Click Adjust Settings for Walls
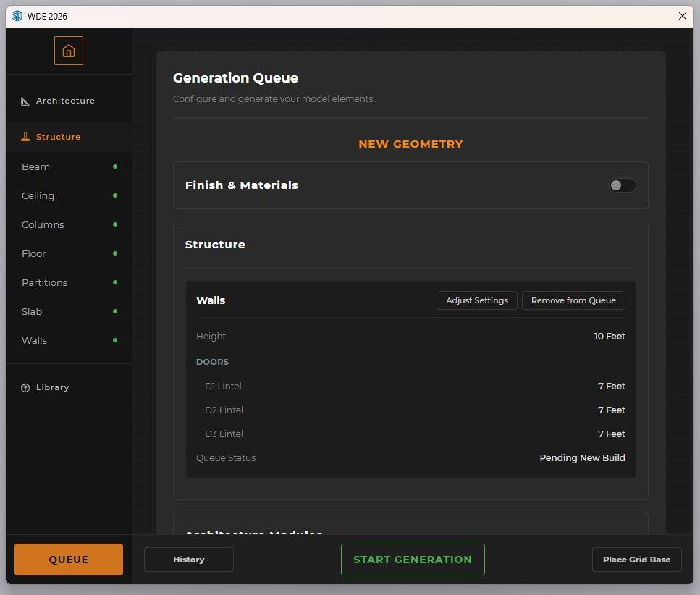700x595 pixels. [x=477, y=300]
